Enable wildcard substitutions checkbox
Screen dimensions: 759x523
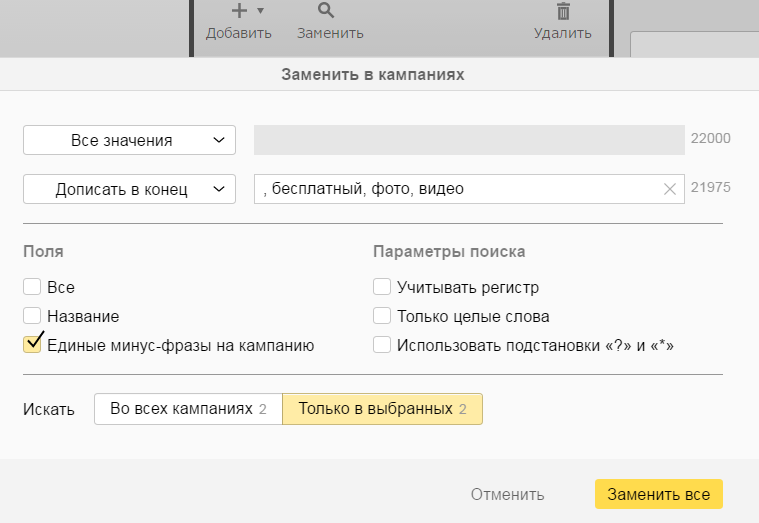(x=382, y=345)
